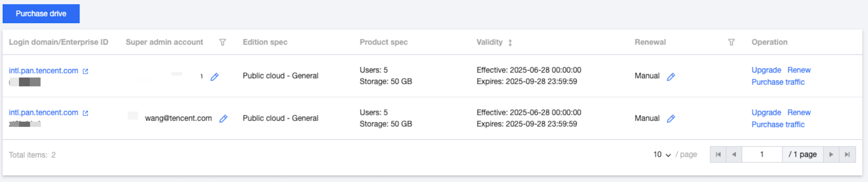Open external link icon in first row
This screenshot has width=868, height=182.
(86, 71)
